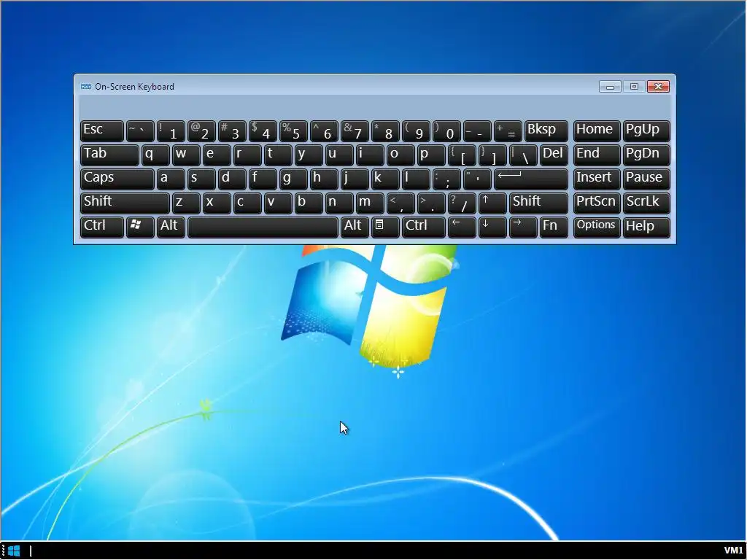Toggle the Fn key
This screenshot has width=747, height=560.
pyautogui.click(x=554, y=227)
